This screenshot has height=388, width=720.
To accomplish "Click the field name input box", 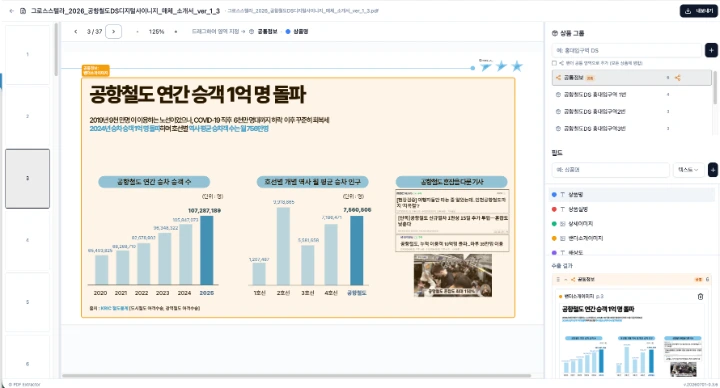I will [610, 169].
